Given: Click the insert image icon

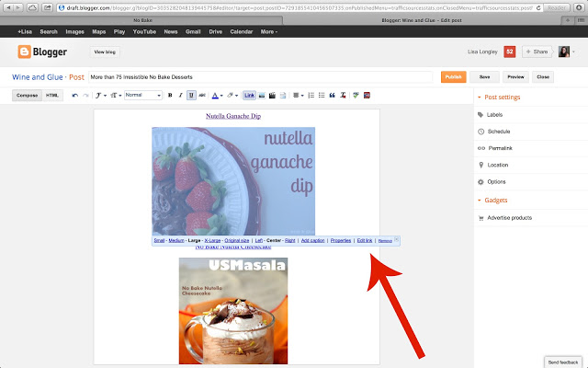Looking at the screenshot, I should (x=262, y=96).
